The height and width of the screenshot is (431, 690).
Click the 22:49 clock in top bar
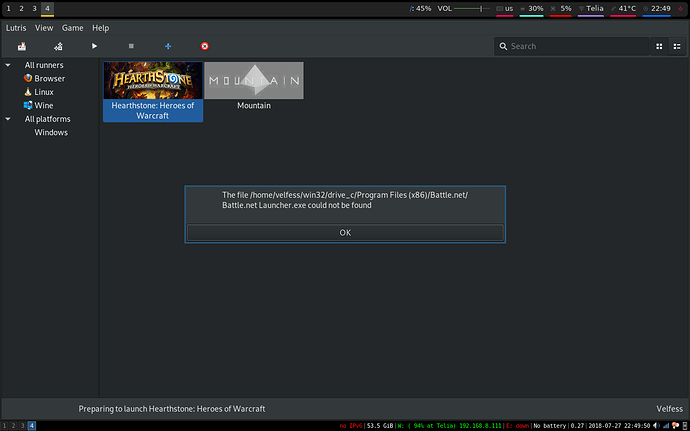click(x=657, y=8)
